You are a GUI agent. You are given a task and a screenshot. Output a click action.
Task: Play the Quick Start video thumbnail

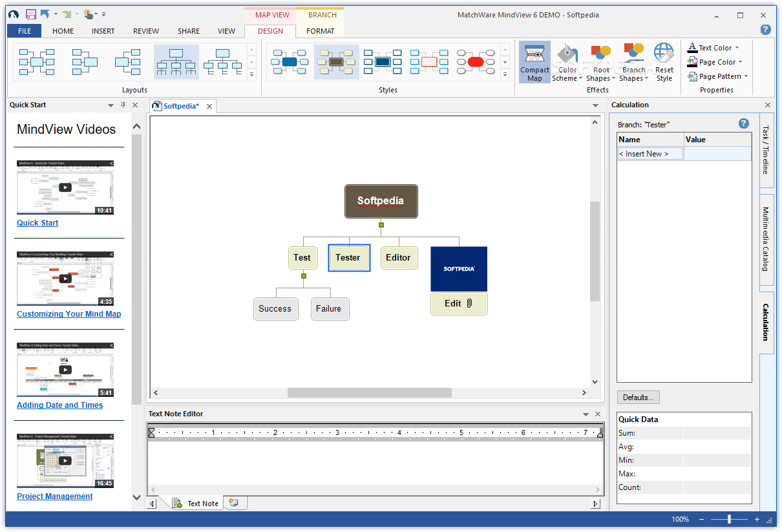pos(65,187)
